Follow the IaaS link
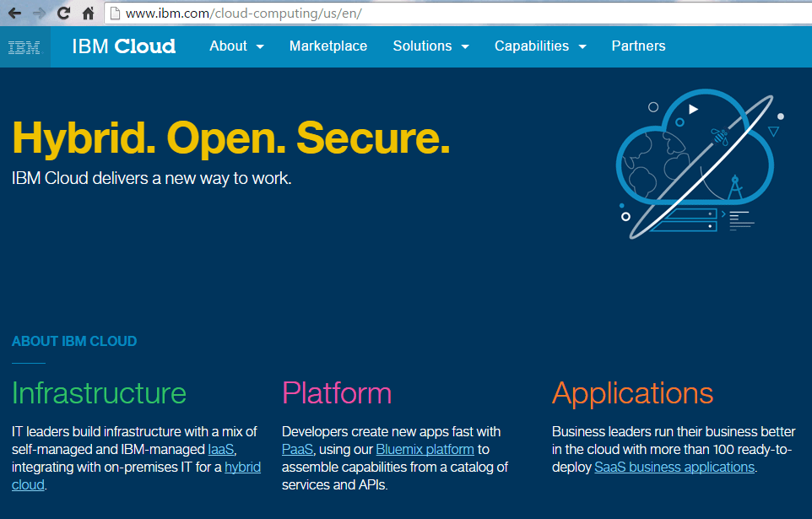The image size is (812, 519). click(219, 449)
